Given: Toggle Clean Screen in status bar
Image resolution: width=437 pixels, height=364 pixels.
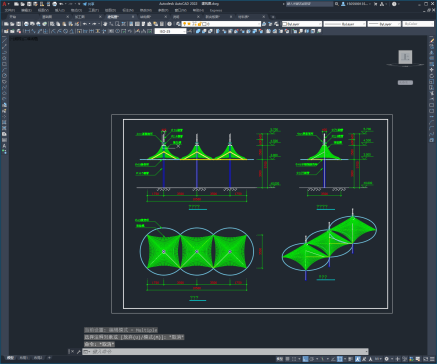Looking at the screenshot, I should pos(425,359).
